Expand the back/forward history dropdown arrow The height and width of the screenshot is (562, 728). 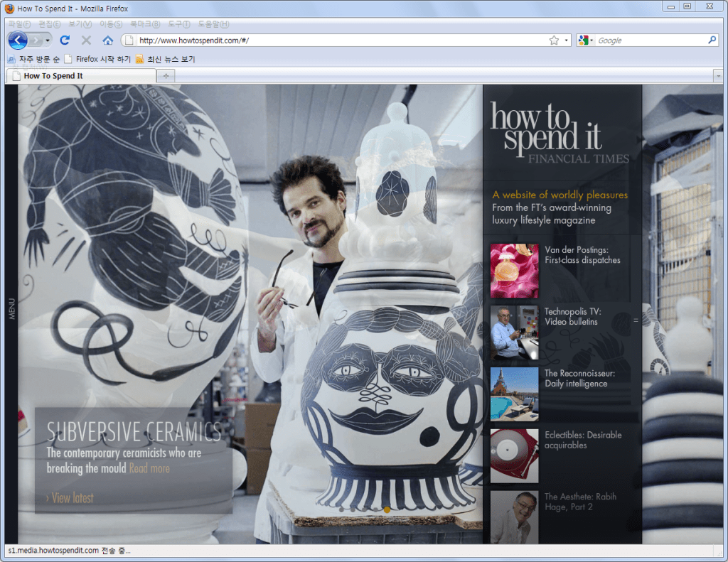(x=48, y=40)
